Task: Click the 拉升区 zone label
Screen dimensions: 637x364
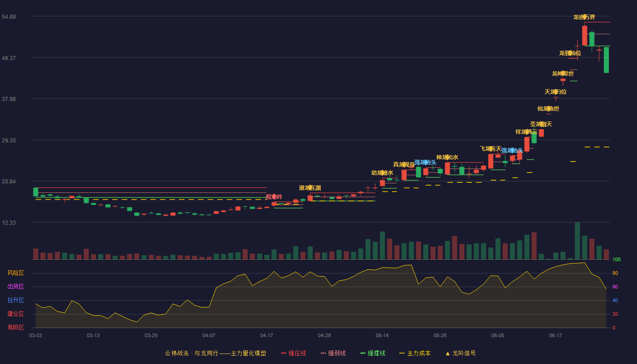Action: point(16,300)
